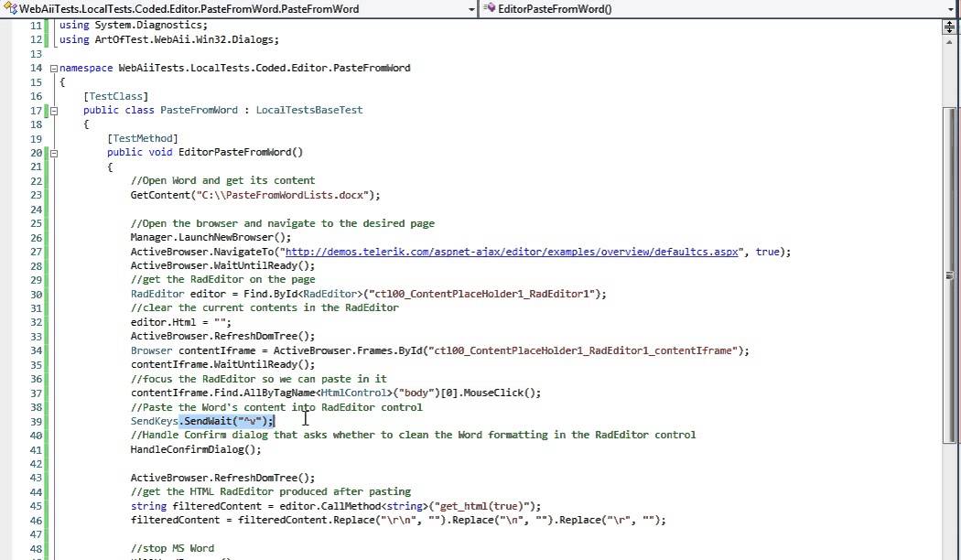Collapse the EditorPasteFromWord method on line 20
The image size is (961, 560).
coord(54,153)
